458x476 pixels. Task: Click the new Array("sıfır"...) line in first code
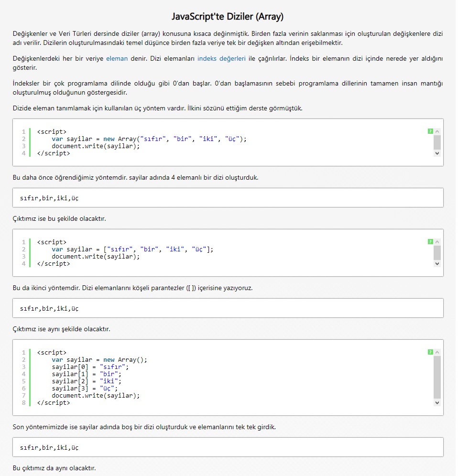149,139
